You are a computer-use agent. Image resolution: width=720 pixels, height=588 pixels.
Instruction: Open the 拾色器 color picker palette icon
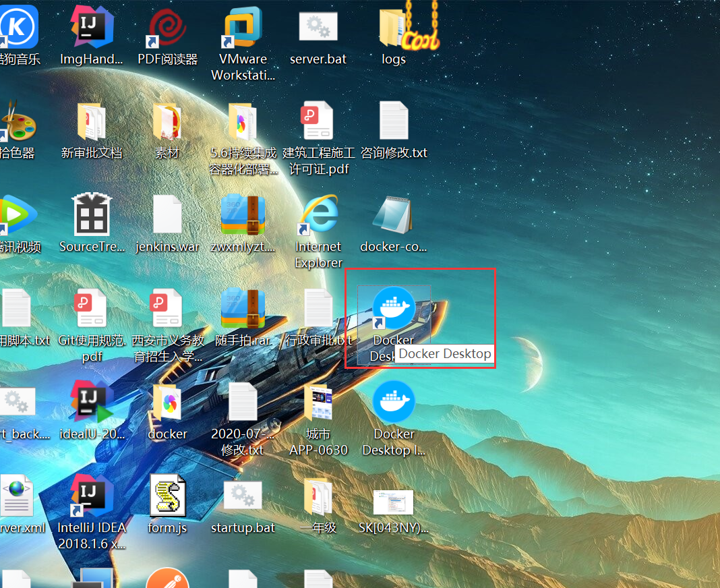pyautogui.click(x=18, y=121)
